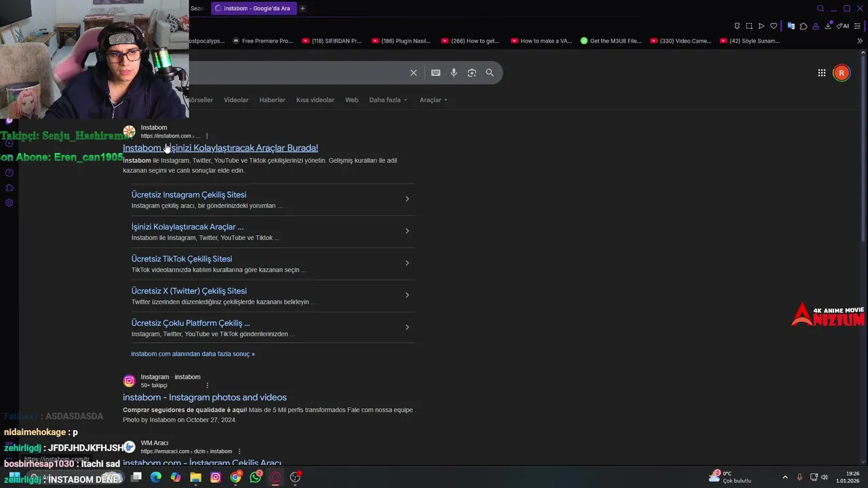
Task: Open a new tab with the plus button
Action: coord(302,8)
